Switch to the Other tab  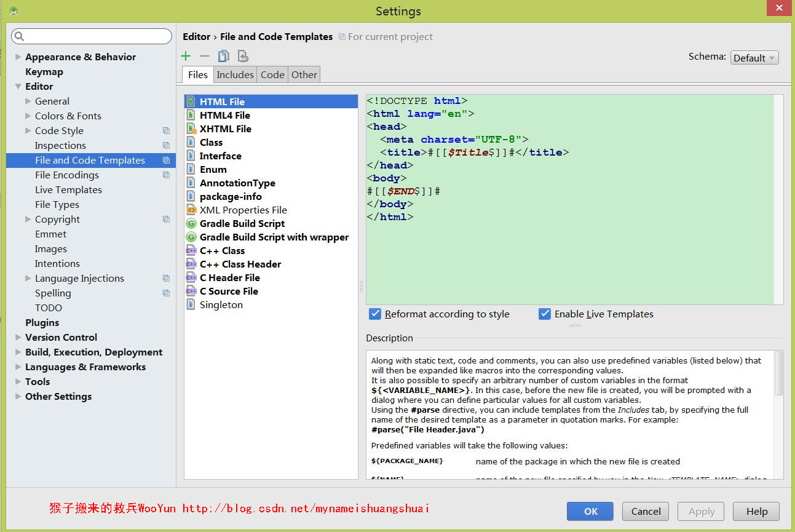304,75
